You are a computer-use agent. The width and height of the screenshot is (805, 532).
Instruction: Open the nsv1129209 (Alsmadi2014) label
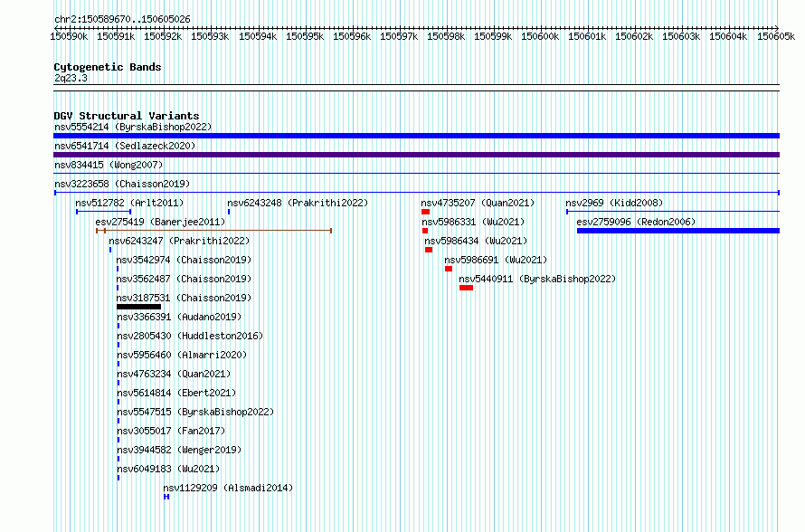(228, 488)
